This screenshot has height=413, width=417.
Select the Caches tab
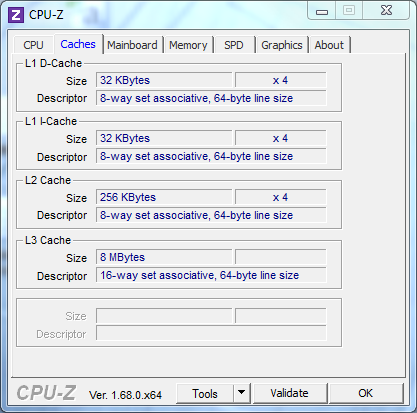pos(78,44)
